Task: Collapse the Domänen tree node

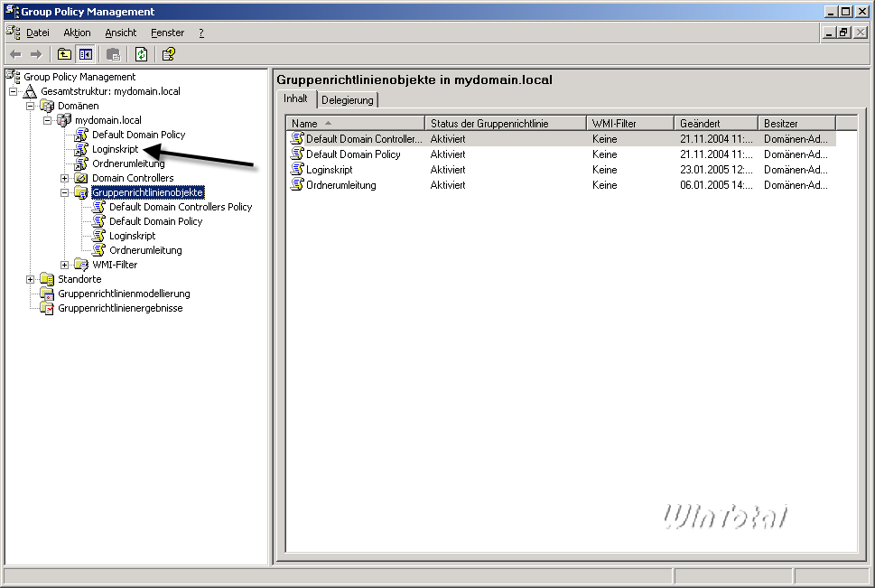Action: click(x=31, y=106)
